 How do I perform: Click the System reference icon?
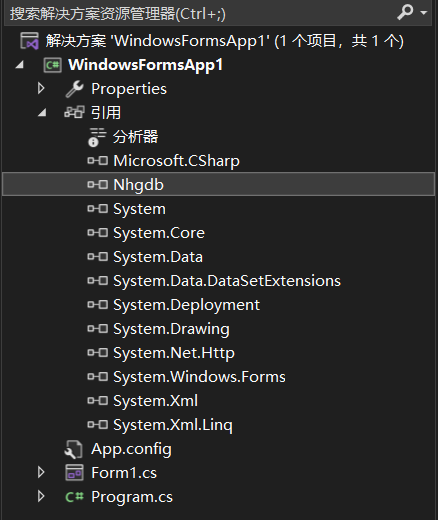click(98, 209)
